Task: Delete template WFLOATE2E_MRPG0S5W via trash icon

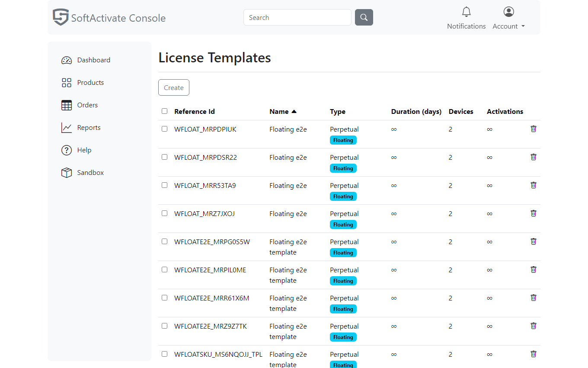Action: pos(534,241)
